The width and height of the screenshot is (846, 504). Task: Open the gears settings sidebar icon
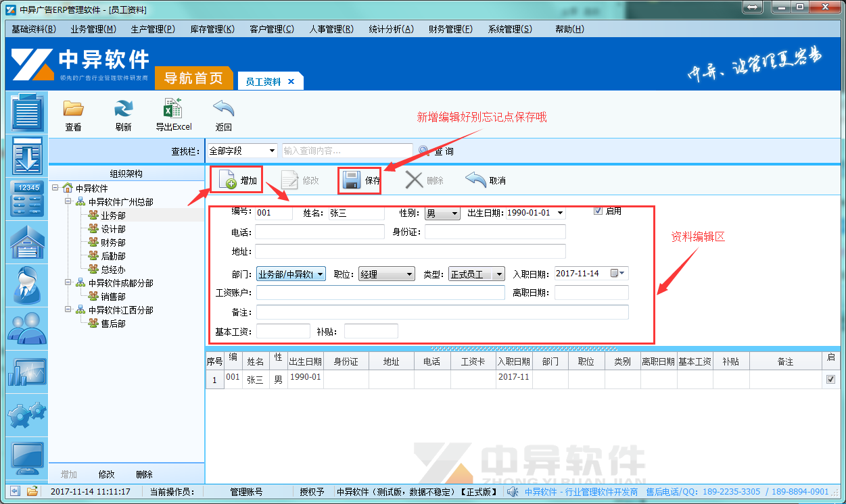pos(27,415)
